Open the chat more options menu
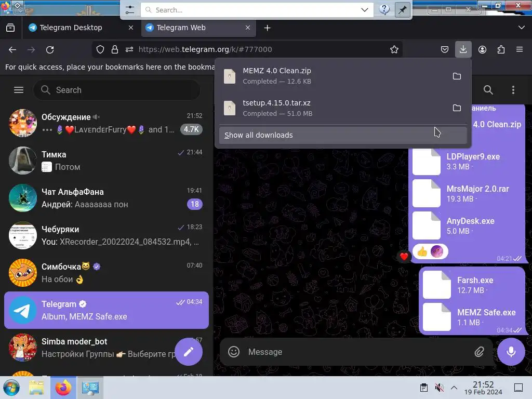The image size is (532, 399). click(x=513, y=90)
